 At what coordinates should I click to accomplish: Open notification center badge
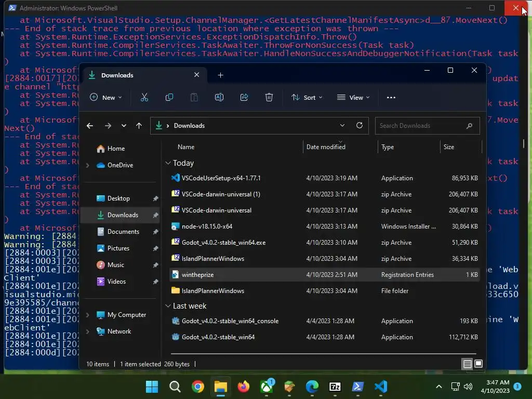pyautogui.click(x=517, y=386)
